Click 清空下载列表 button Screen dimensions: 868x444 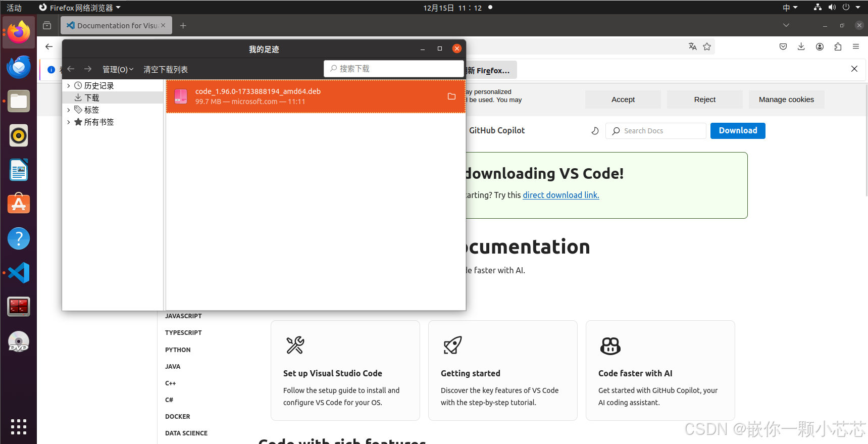166,69
